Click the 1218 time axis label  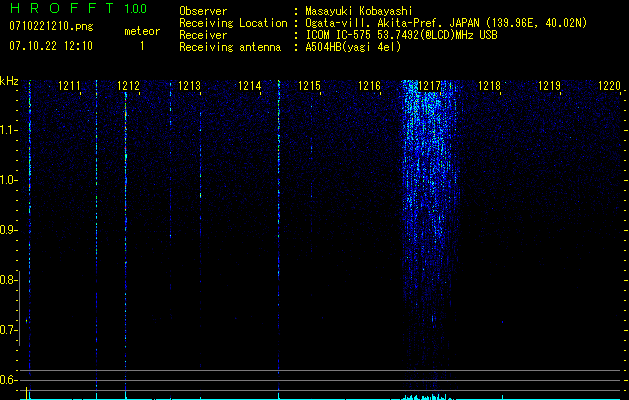coord(489,86)
